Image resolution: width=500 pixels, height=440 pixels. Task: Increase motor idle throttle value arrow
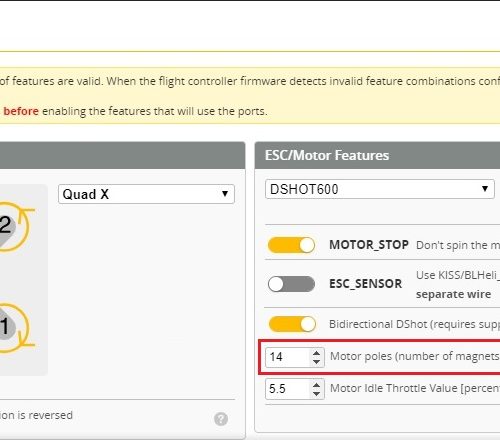[317, 385]
